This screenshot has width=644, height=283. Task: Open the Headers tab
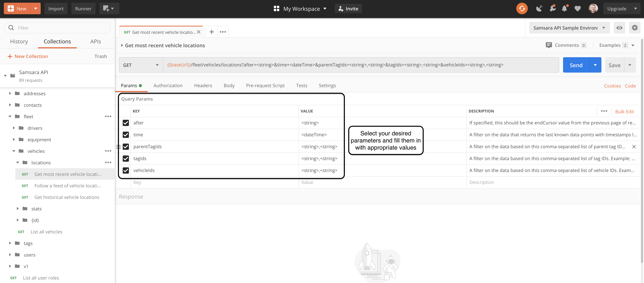tap(203, 86)
